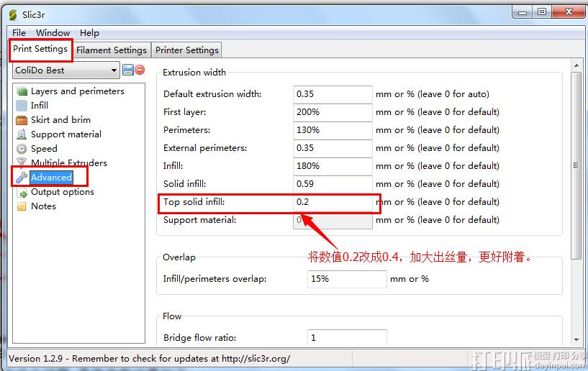Maximize the Slic3r window

pyautogui.click(x=542, y=12)
